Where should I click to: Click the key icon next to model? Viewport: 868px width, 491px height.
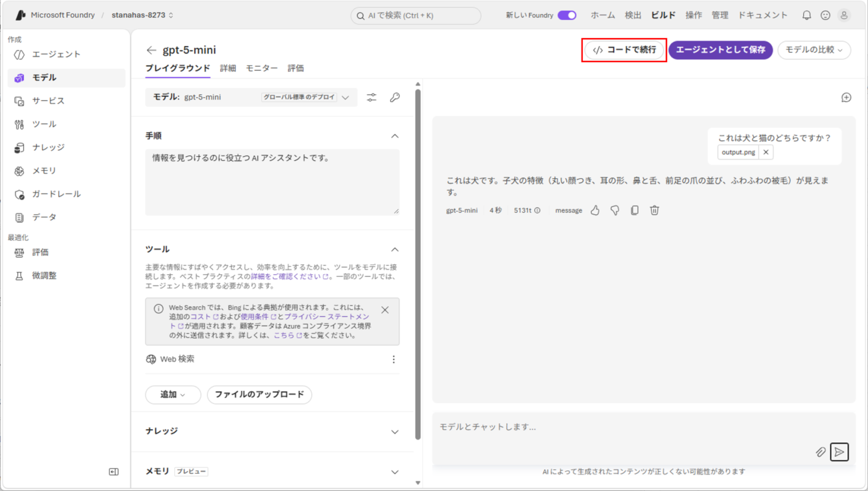pos(395,97)
